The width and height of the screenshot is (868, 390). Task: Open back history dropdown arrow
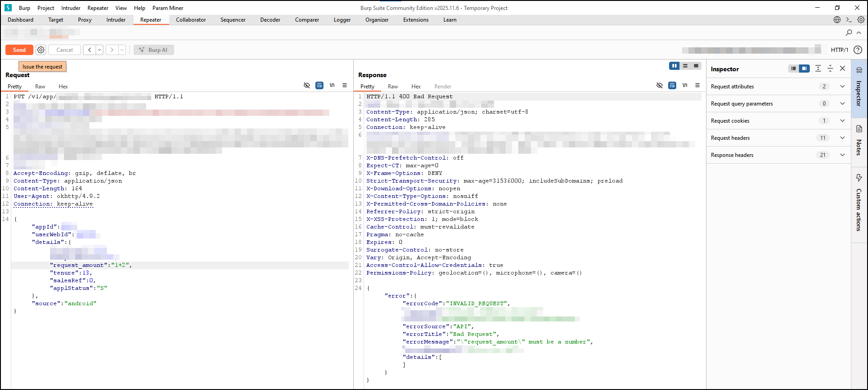coord(100,50)
